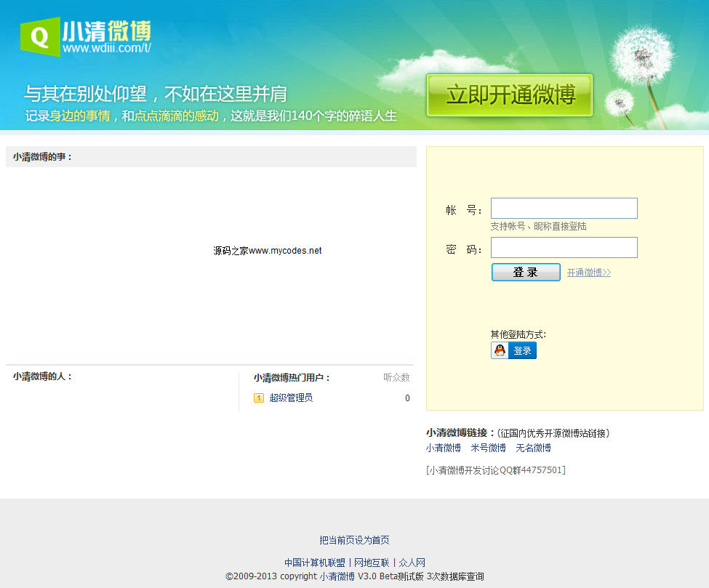Focus the 密码 password input field

564,248
